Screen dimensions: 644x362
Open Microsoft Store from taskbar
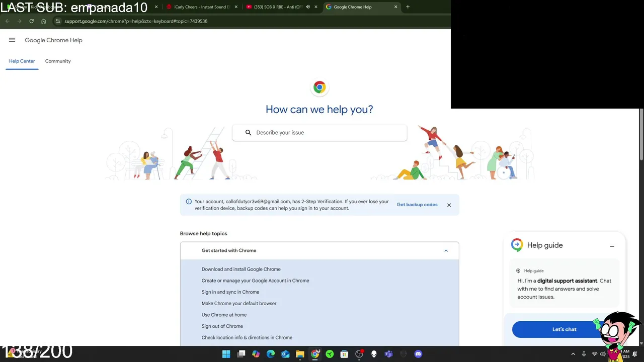pos(344,354)
